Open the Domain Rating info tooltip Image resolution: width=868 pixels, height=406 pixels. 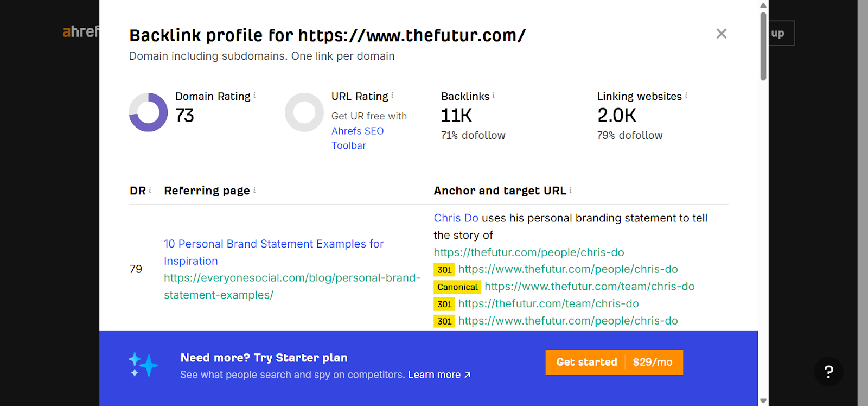coord(255,96)
